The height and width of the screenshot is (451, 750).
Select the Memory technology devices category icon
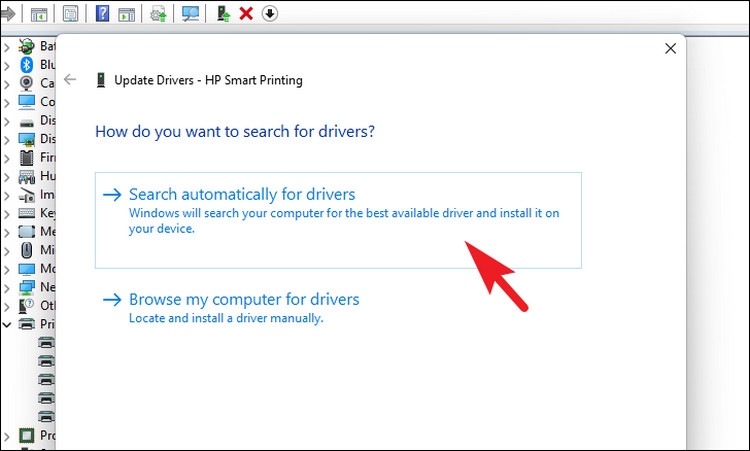click(x=27, y=231)
